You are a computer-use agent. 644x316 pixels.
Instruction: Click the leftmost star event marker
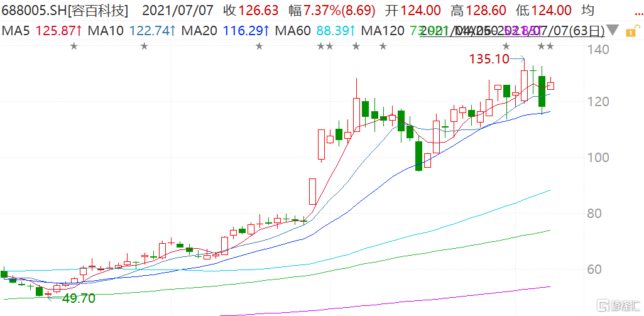click(74, 46)
